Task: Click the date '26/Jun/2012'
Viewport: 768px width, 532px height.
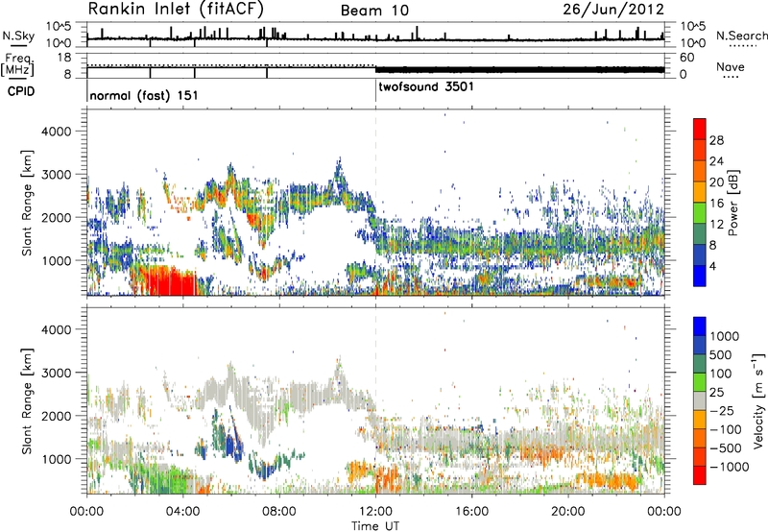Action: pyautogui.click(x=613, y=10)
